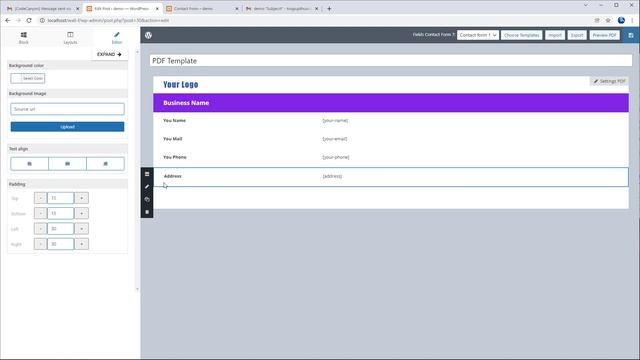The width and height of the screenshot is (640, 360).
Task: Increase Right padding with plus button
Action: click(82, 244)
